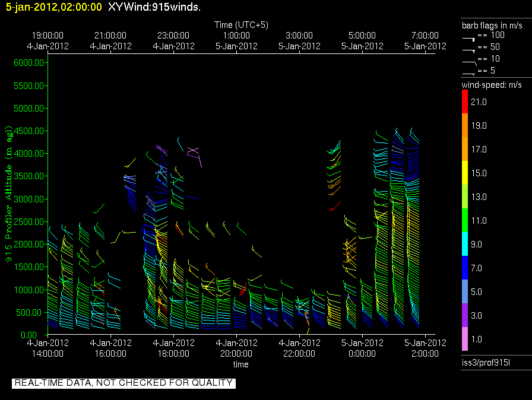Click the 3:00:00 5-Jan-2012 top time label
This screenshot has height=400, width=532.
point(299,41)
